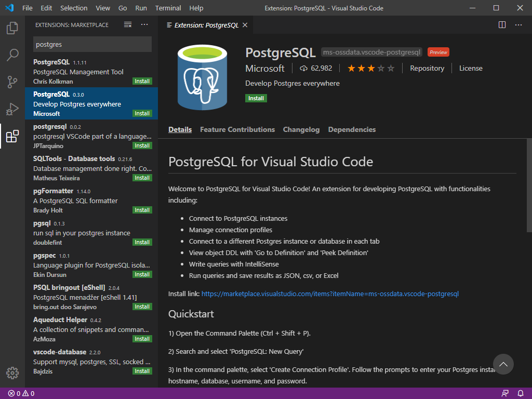Image resolution: width=532 pixels, height=399 pixels.
Task: Open the extensions view More Actions menu
Action: click(144, 25)
